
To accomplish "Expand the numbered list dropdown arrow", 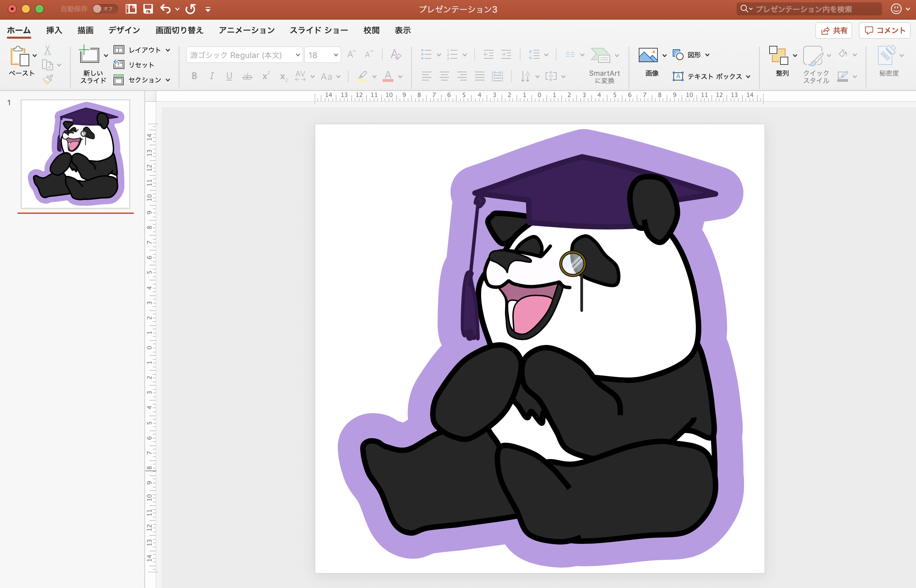I will tap(465, 55).
